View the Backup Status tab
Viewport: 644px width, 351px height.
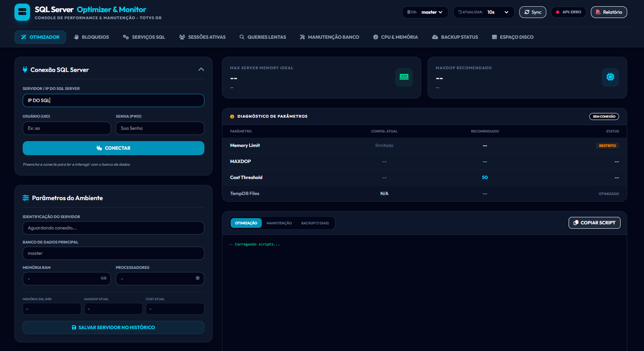(x=455, y=37)
